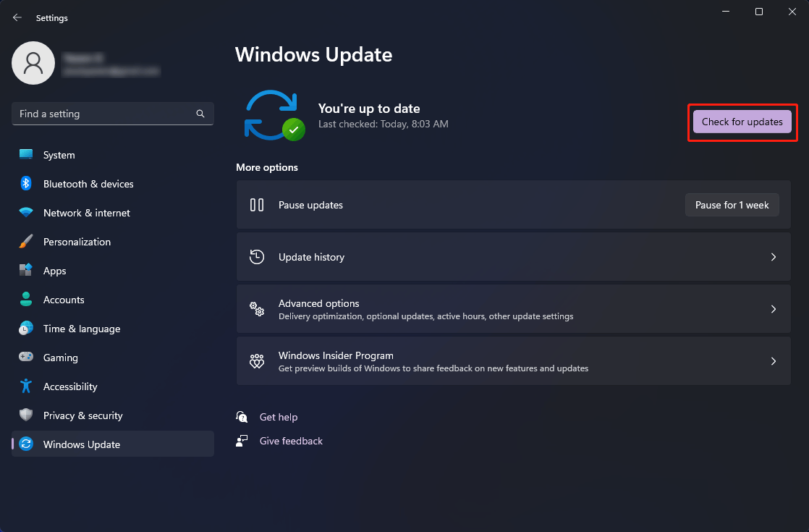Click the Advanced options gears icon

[x=257, y=309]
